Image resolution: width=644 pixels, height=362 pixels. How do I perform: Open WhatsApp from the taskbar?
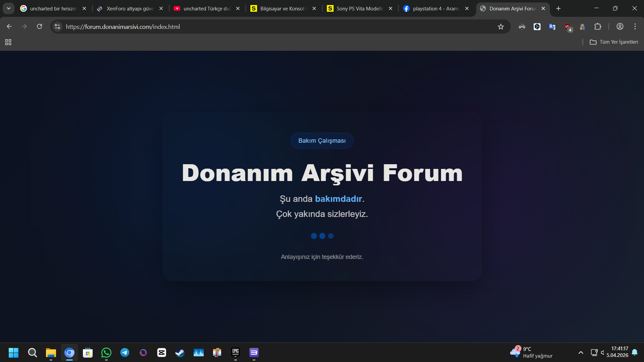coord(106,353)
